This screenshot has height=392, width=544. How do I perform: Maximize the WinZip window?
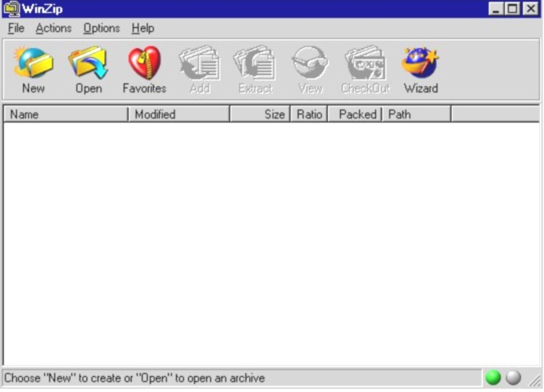click(513, 9)
